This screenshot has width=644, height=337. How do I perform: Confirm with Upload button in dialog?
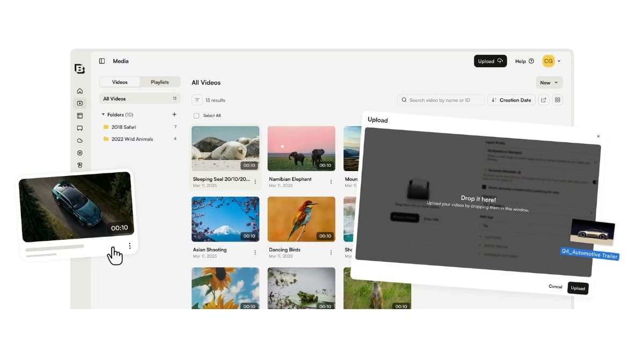pyautogui.click(x=578, y=288)
